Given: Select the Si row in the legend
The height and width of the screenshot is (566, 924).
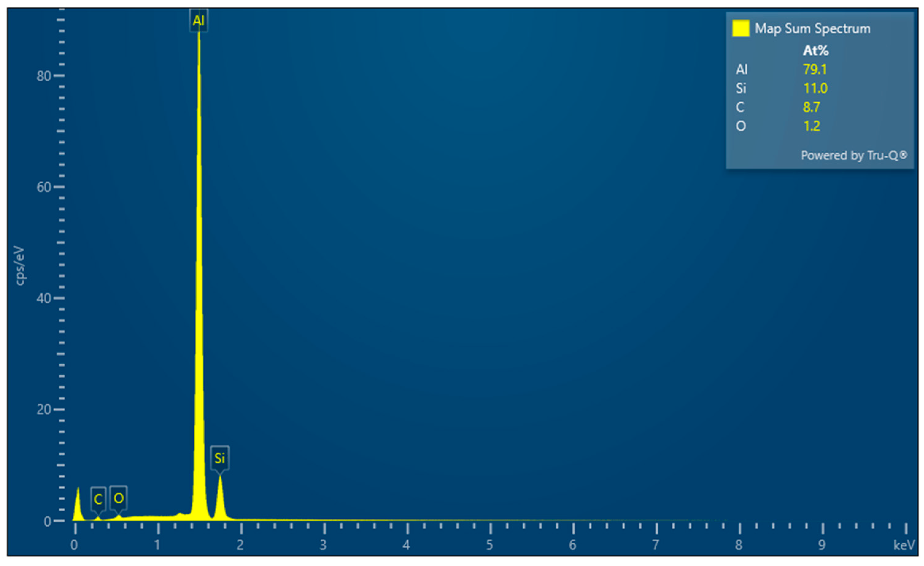Looking at the screenshot, I should tap(740, 88).
